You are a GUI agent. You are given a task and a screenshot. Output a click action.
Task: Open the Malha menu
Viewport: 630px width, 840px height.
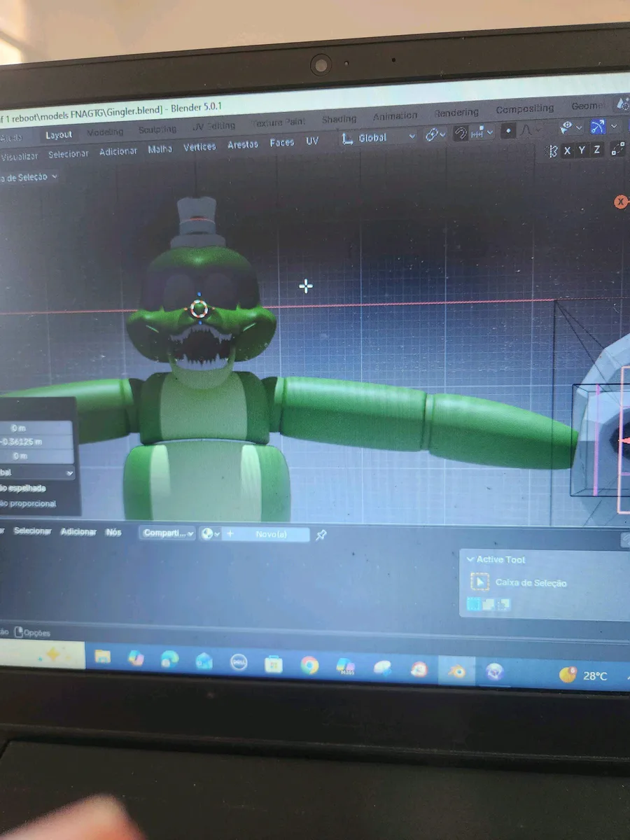(x=160, y=150)
